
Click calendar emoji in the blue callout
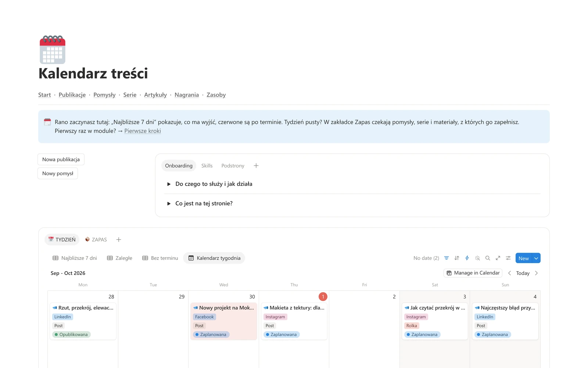47,122
